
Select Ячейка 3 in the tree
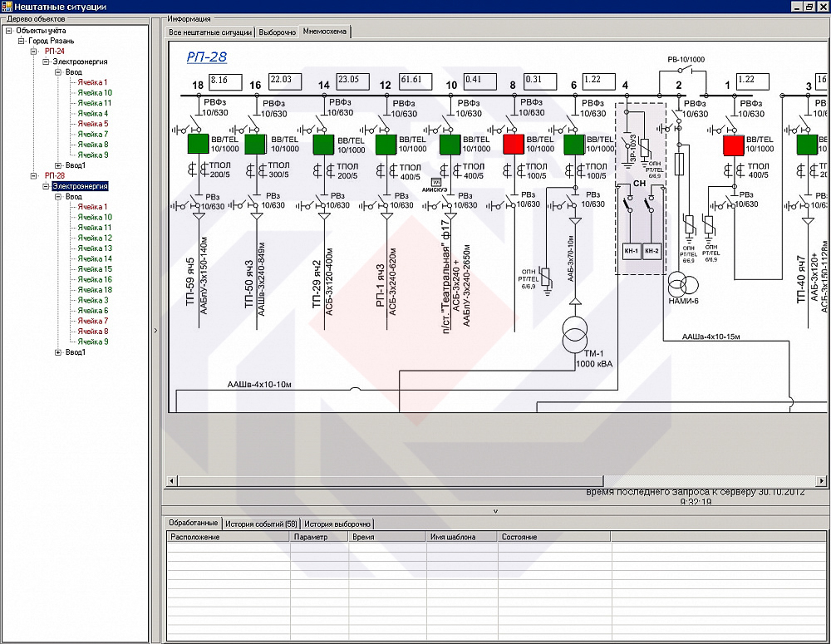93,301
